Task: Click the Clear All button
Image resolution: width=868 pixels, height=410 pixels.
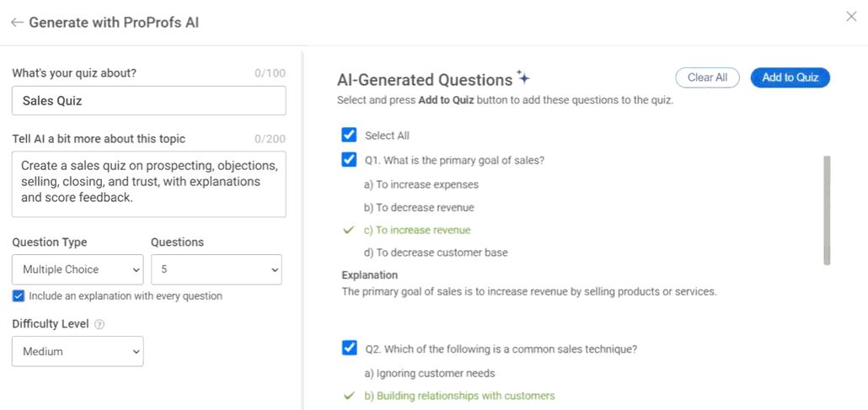Action: (x=708, y=77)
